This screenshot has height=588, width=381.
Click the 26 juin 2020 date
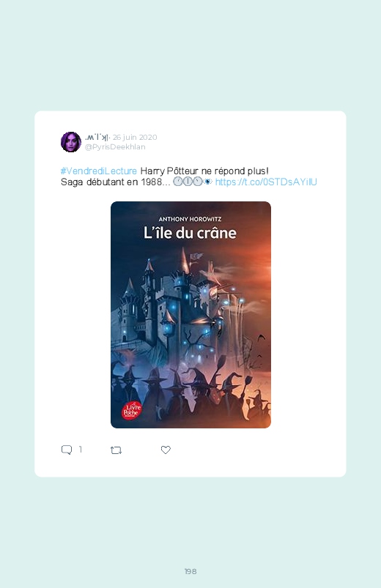(x=135, y=137)
